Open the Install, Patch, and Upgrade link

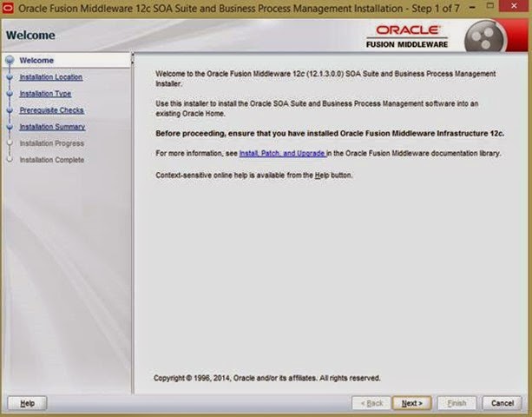point(283,154)
